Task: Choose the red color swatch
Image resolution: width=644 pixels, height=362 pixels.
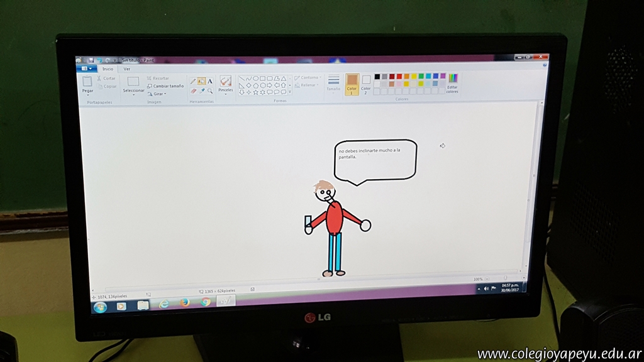Action: 399,76
